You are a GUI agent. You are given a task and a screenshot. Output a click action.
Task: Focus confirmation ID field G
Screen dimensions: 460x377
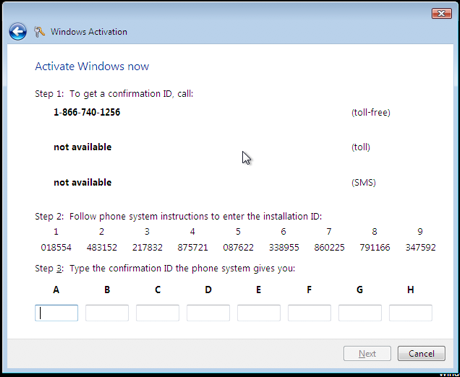[x=360, y=313]
